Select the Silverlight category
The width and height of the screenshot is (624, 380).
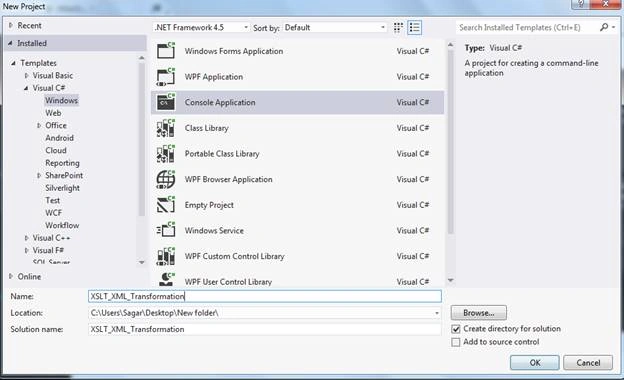tap(62, 188)
